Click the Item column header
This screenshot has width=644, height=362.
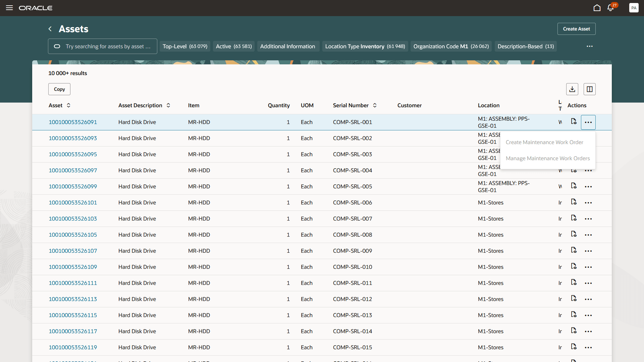pos(194,105)
